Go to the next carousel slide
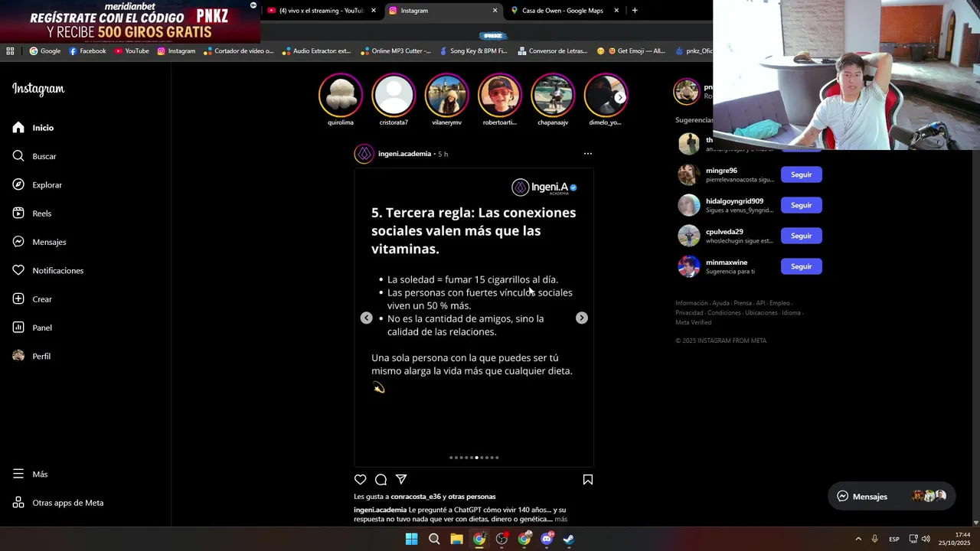This screenshot has width=980, height=551. click(x=582, y=318)
